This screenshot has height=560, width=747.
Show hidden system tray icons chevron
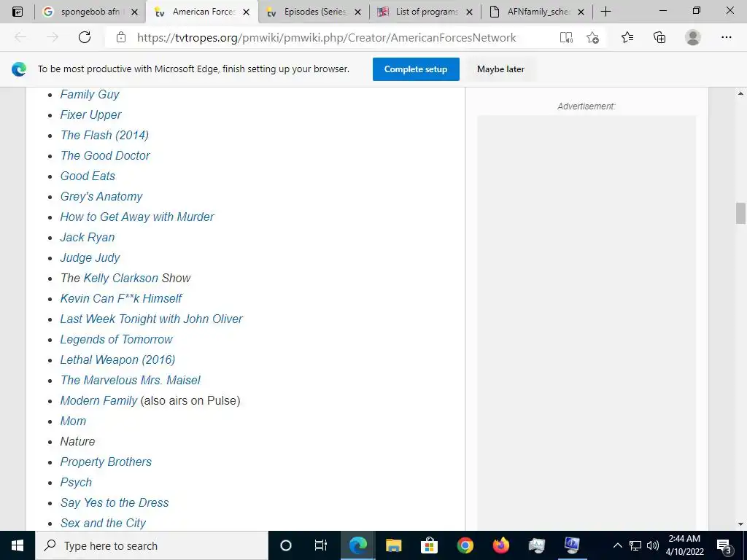[x=617, y=545]
